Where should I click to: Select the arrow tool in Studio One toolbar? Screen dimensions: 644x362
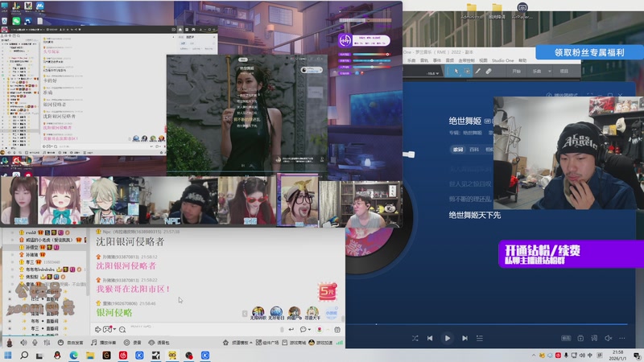tap(456, 72)
